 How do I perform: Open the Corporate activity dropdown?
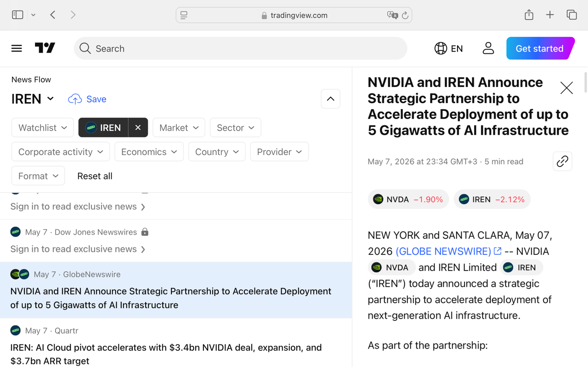pos(61,152)
